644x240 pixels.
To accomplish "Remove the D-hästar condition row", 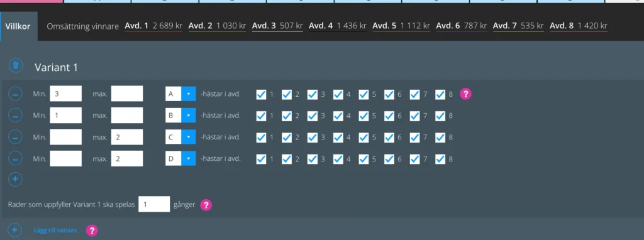I will point(15,158).
